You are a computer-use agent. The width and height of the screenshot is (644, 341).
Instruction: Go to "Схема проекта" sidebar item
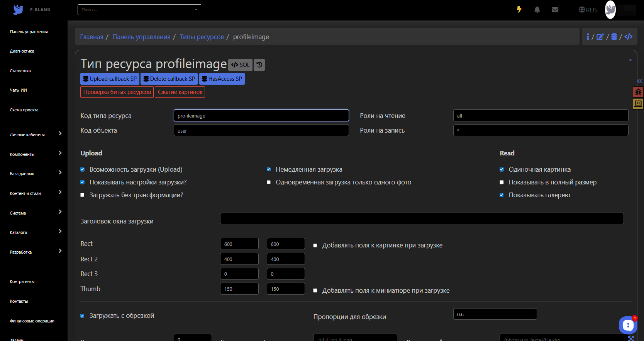pyautogui.click(x=24, y=110)
